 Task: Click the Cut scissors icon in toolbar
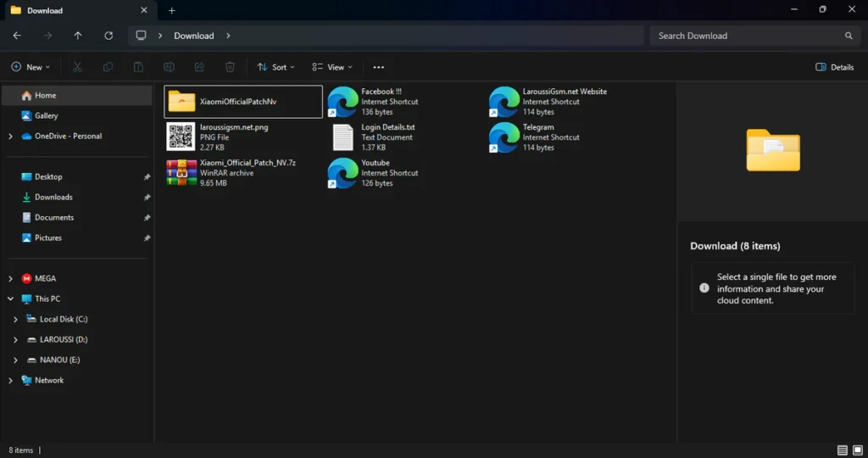click(x=78, y=67)
